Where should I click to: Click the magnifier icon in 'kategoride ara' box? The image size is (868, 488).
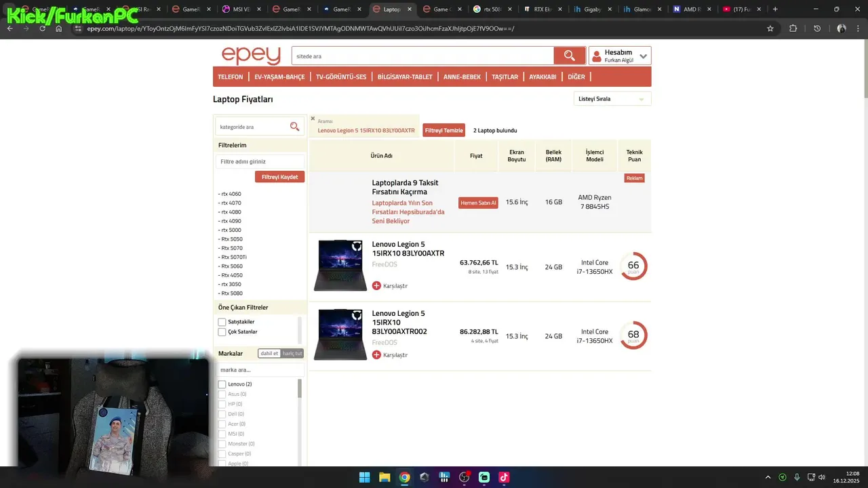tap(294, 127)
